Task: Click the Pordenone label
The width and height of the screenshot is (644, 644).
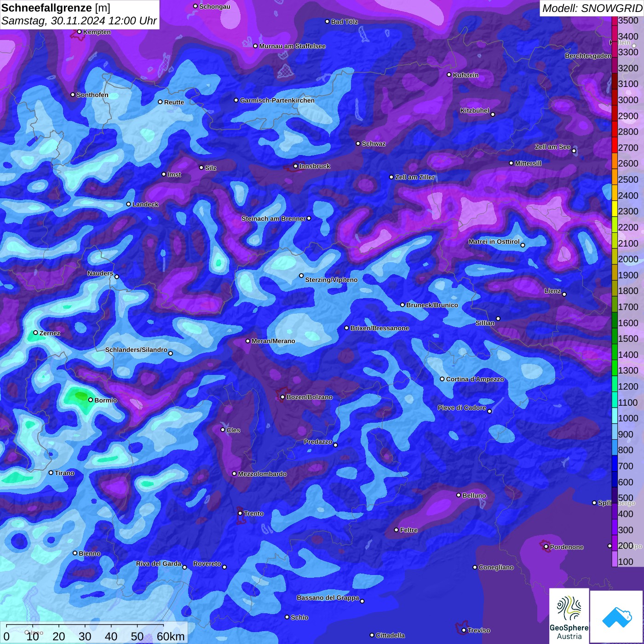Action: [x=567, y=547]
